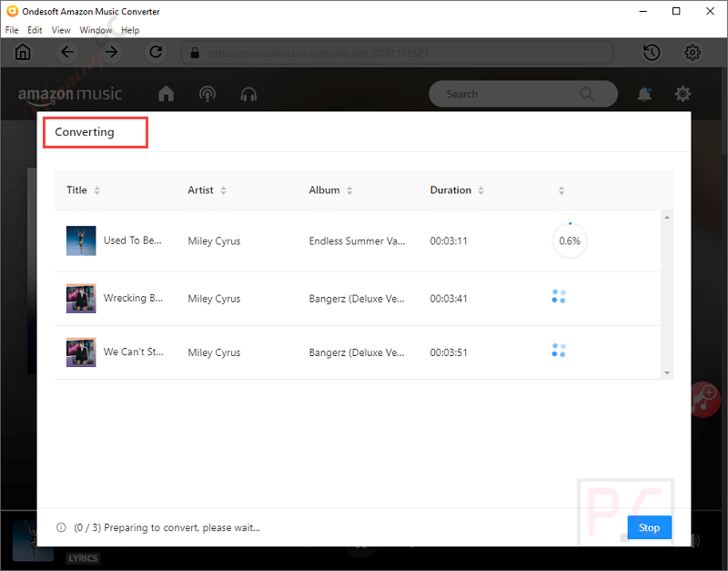Click the lock icon in the address bar
This screenshot has width=728, height=571.
tap(195, 53)
